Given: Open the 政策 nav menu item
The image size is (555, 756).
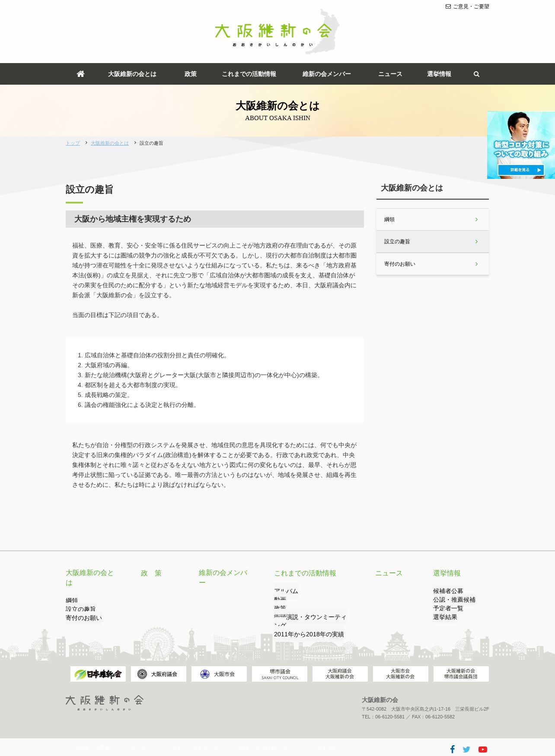Looking at the screenshot, I should point(191,74).
